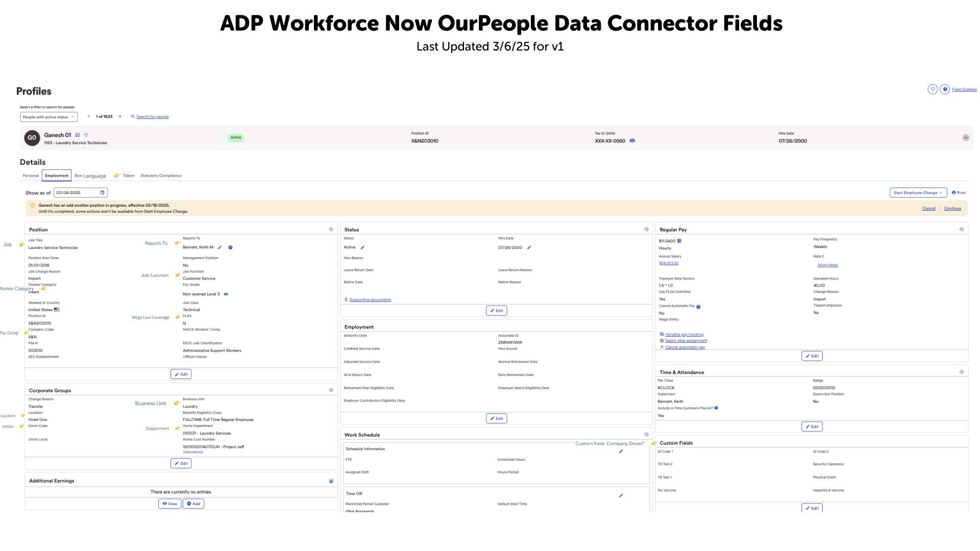Click the heart favorite icon
Viewport: 980px width, 551px height.
pos(933,89)
